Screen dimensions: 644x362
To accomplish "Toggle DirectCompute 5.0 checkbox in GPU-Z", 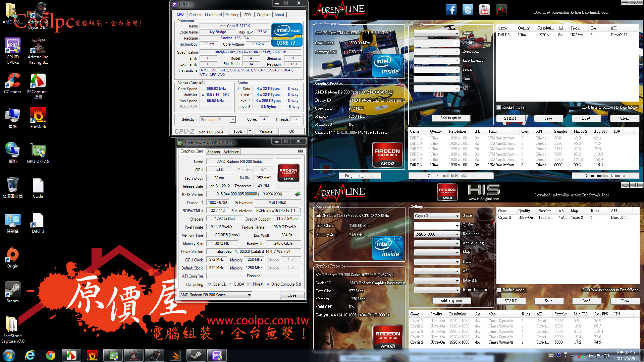I will [x=268, y=284].
